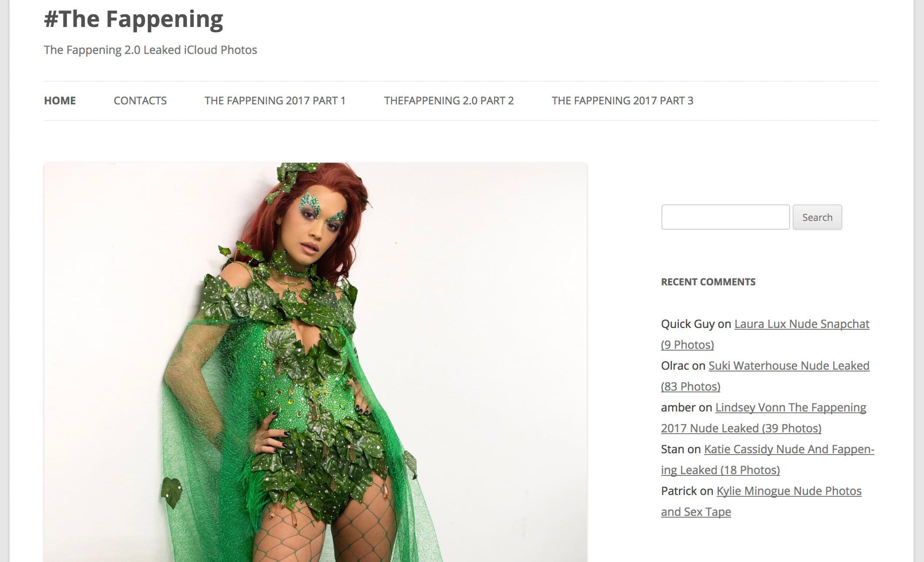Viewport: 924px width, 562px height.
Task: Select the 2.0 Part 2 menu item
Action: click(x=449, y=100)
